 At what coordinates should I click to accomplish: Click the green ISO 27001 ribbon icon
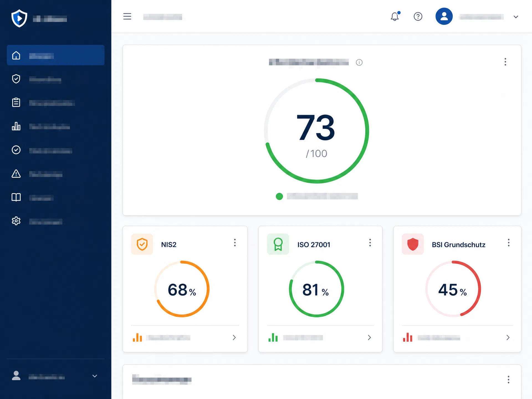pos(278,244)
